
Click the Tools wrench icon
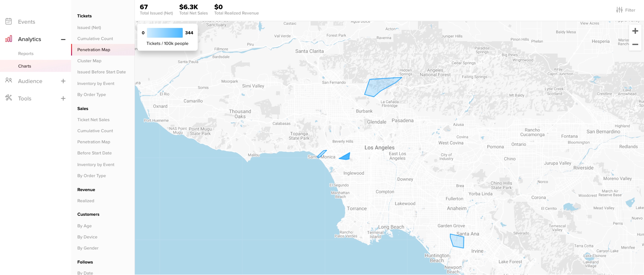pyautogui.click(x=8, y=98)
